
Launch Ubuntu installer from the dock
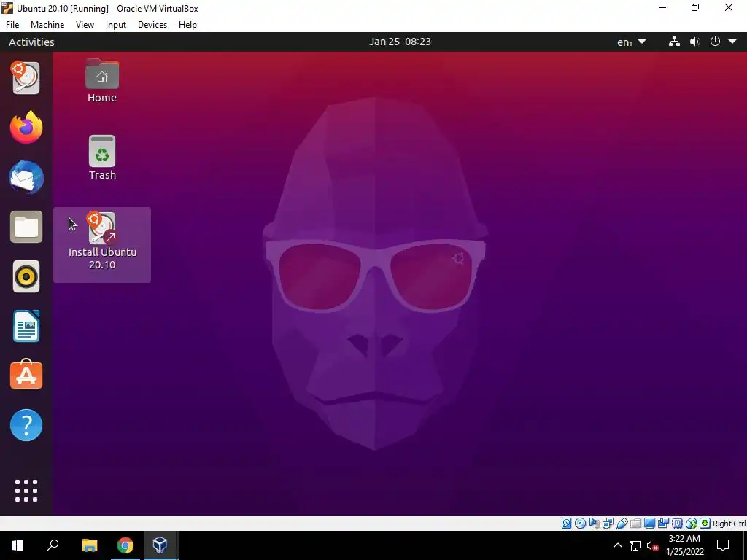pyautogui.click(x=26, y=77)
